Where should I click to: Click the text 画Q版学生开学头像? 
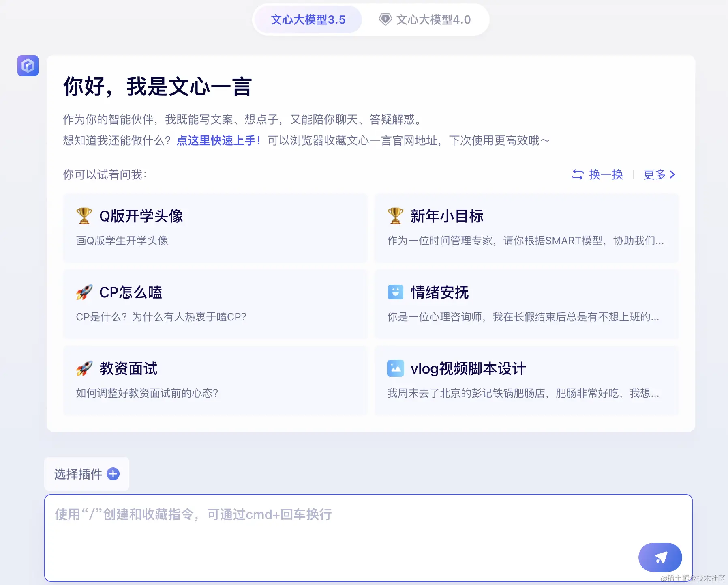[122, 241]
